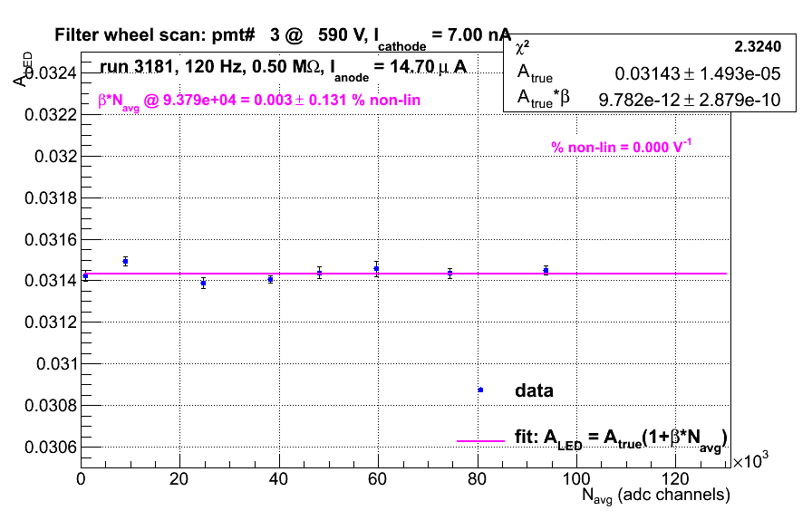Click x-axis tick label 80
The height and width of the screenshot is (520, 812).
point(477,479)
